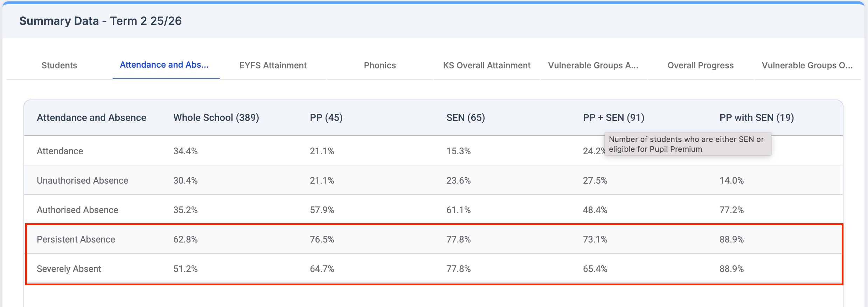Image resolution: width=868 pixels, height=307 pixels.
Task: Click Whole School Persistent Absence value 62.8%
Action: point(185,239)
